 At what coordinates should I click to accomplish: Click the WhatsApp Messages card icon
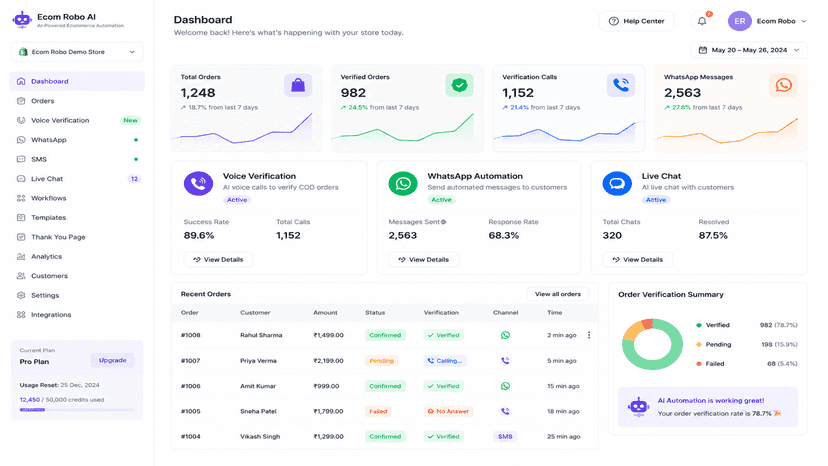click(x=783, y=85)
